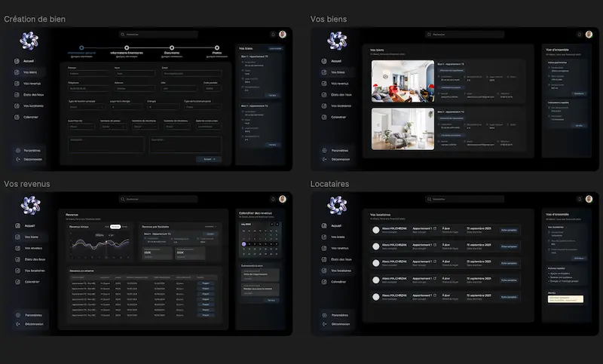This screenshot has height=364, width=603.
Task: Focus the Loyer hors charges input
Action: point(127,107)
